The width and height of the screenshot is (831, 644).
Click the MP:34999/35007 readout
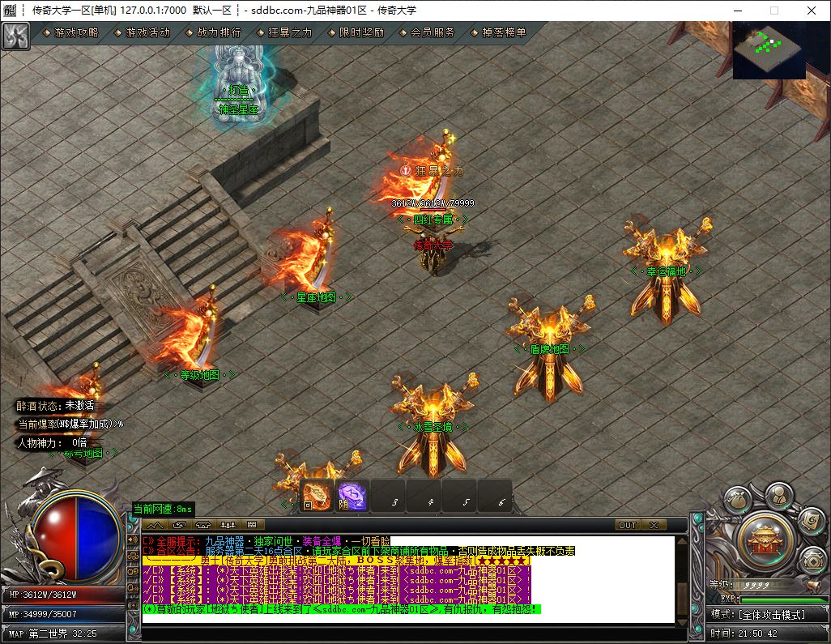(x=43, y=614)
